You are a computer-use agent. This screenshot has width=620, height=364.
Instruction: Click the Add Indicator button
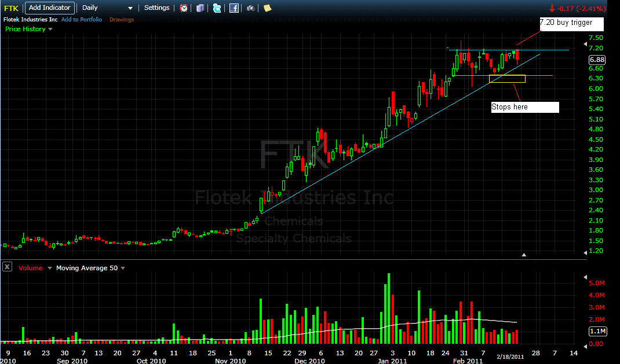coord(50,8)
